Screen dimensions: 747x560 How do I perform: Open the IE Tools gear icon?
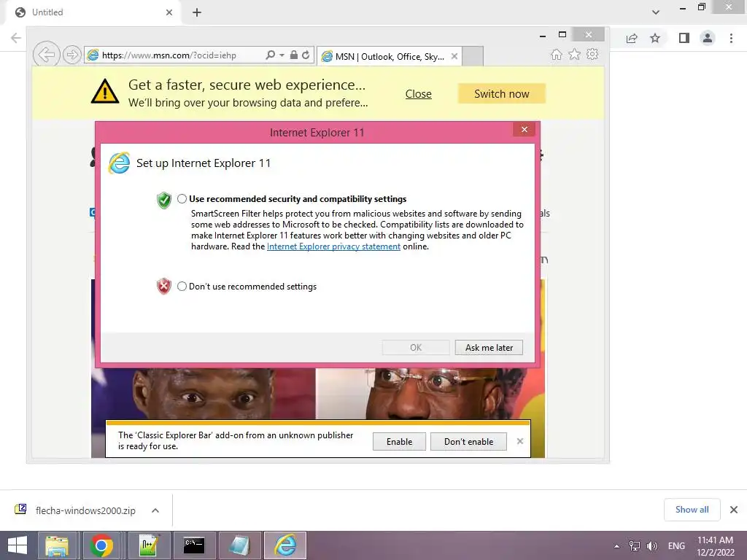[x=592, y=54]
